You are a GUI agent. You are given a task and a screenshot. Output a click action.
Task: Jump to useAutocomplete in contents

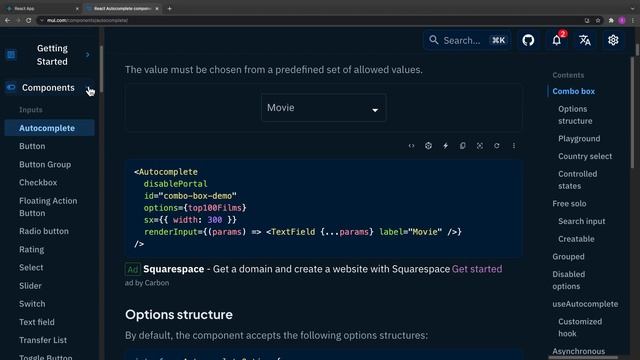point(585,304)
